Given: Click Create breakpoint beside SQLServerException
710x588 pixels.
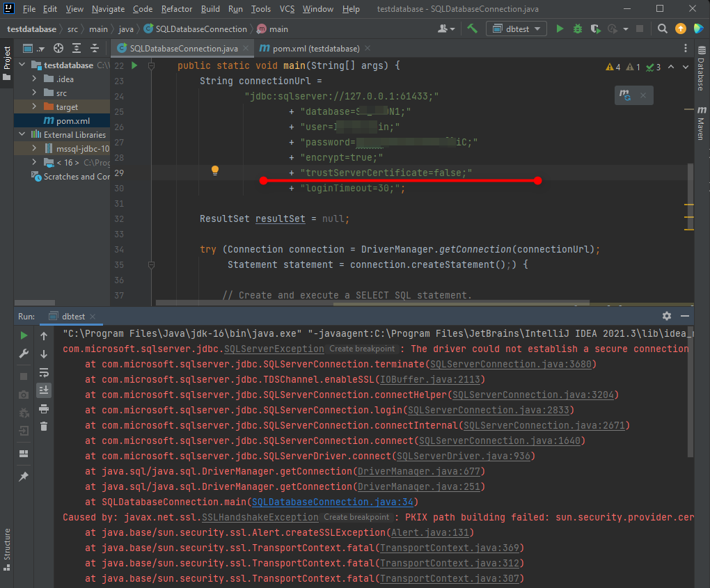Looking at the screenshot, I should tap(362, 349).
